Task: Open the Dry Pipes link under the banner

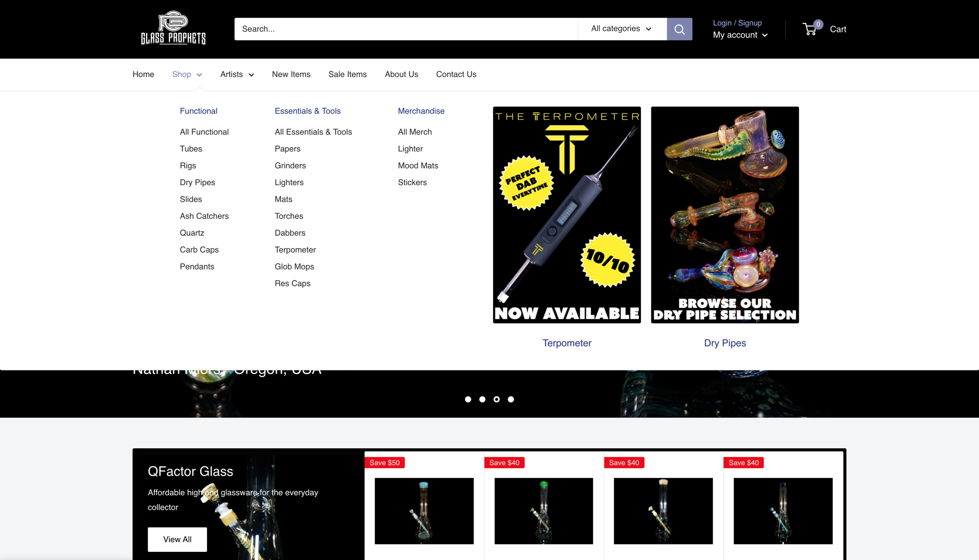Action: point(725,343)
